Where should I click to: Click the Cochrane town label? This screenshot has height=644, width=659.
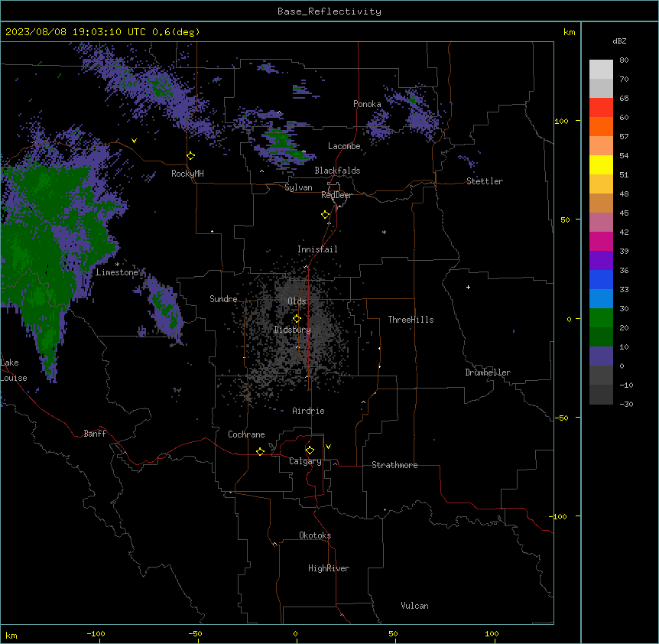246,434
